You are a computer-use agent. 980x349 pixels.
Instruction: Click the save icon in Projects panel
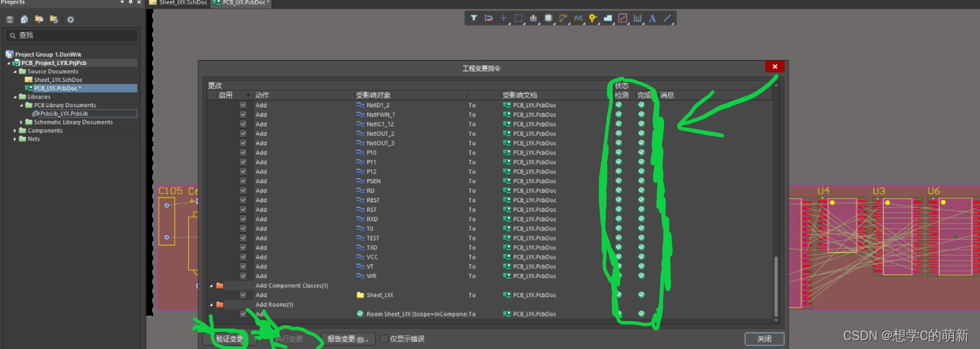pos(10,20)
